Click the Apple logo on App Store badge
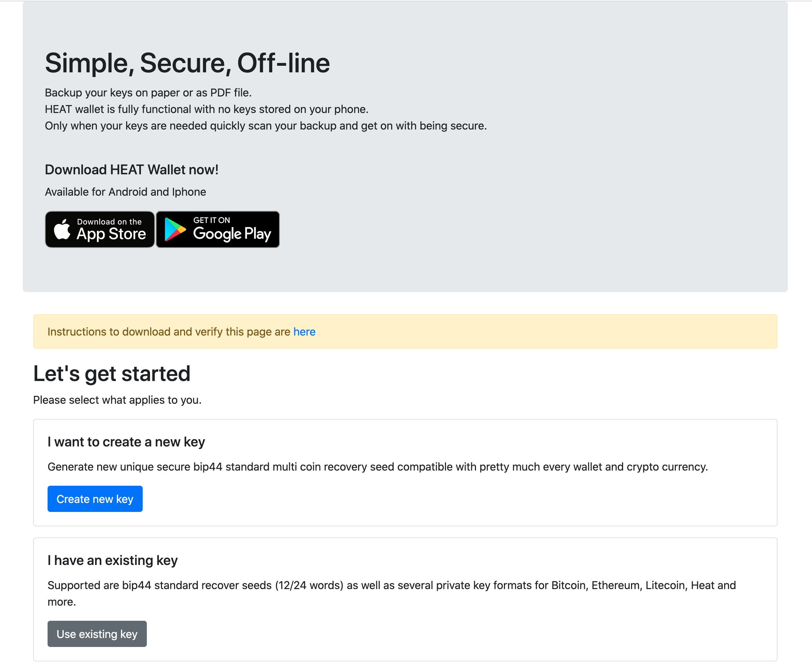The height and width of the screenshot is (669, 812). coord(62,229)
